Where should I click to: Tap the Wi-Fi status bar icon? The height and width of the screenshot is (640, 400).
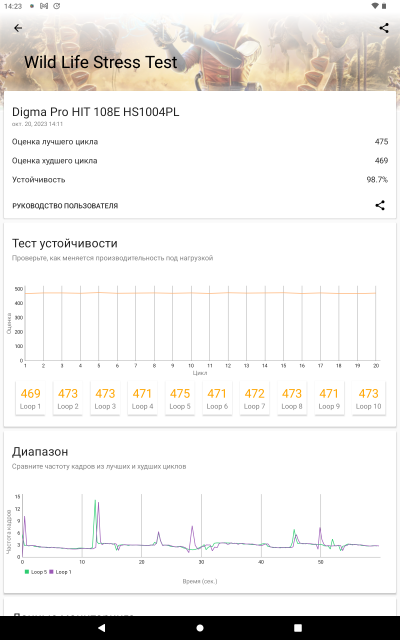(x=374, y=6)
